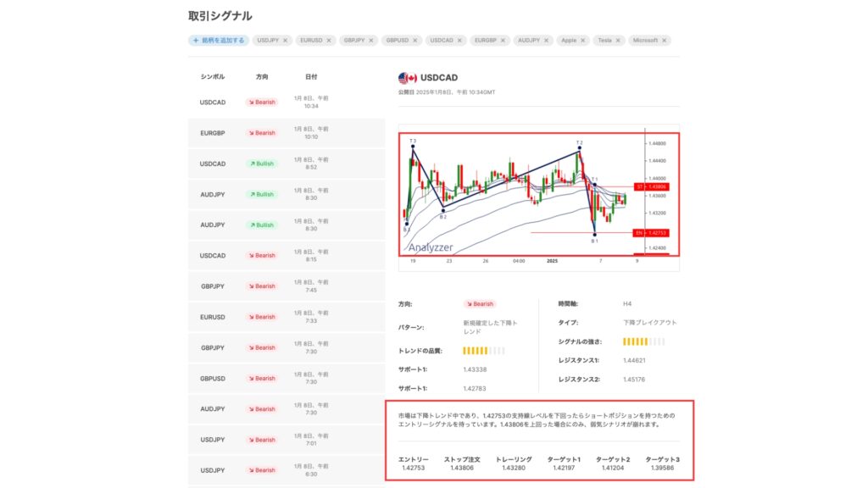Remove the Tesla chip with its X
This screenshot has height=488, width=868.
[x=620, y=40]
